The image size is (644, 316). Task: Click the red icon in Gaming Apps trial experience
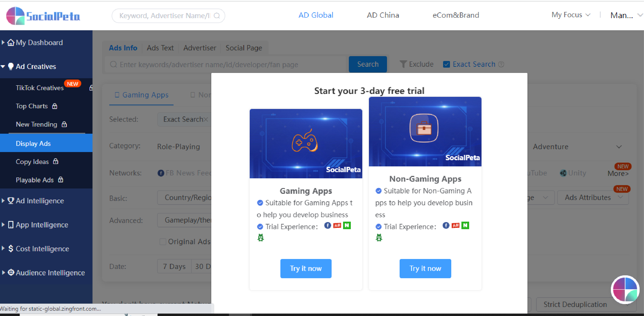(x=337, y=225)
